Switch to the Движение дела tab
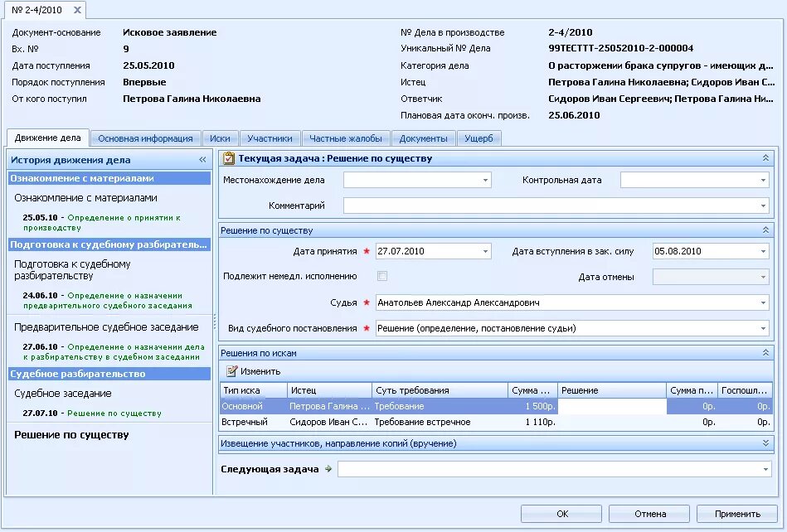 click(47, 138)
